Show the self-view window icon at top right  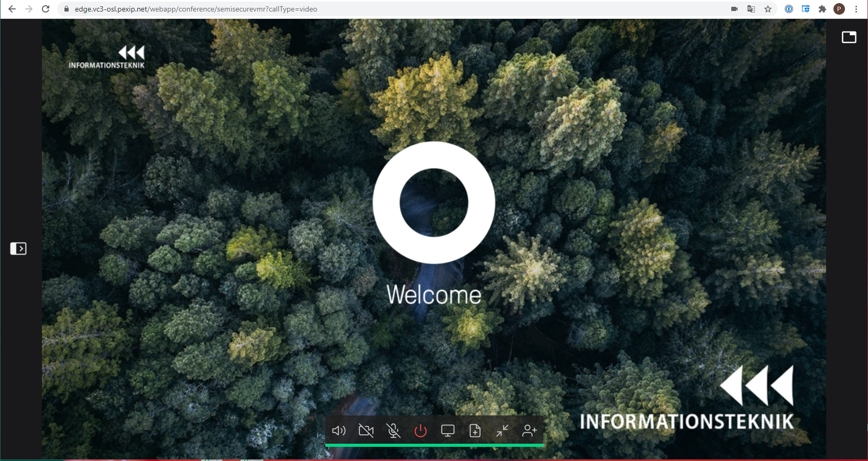click(849, 37)
